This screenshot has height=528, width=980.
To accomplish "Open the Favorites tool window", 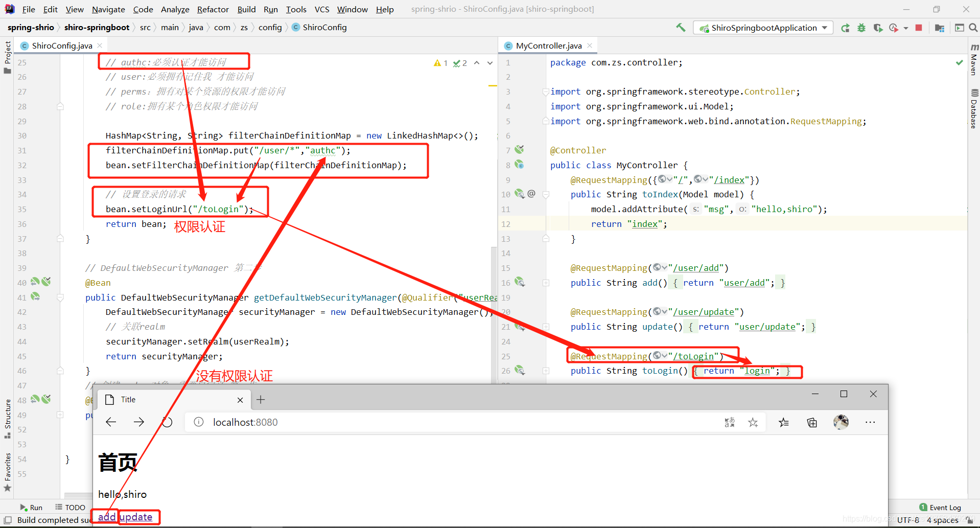I will click(7, 472).
